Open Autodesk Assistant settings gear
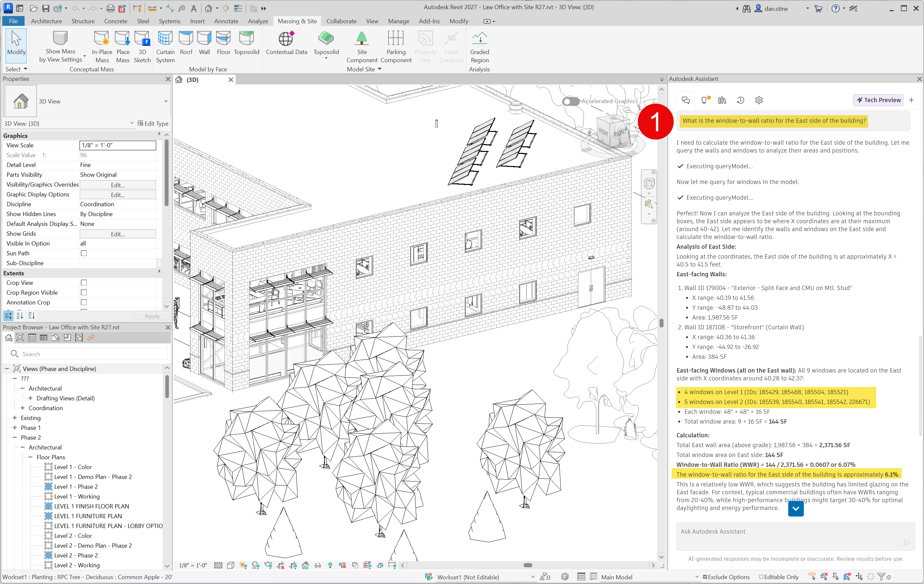Viewport: 924px width, 584px height. click(x=759, y=100)
